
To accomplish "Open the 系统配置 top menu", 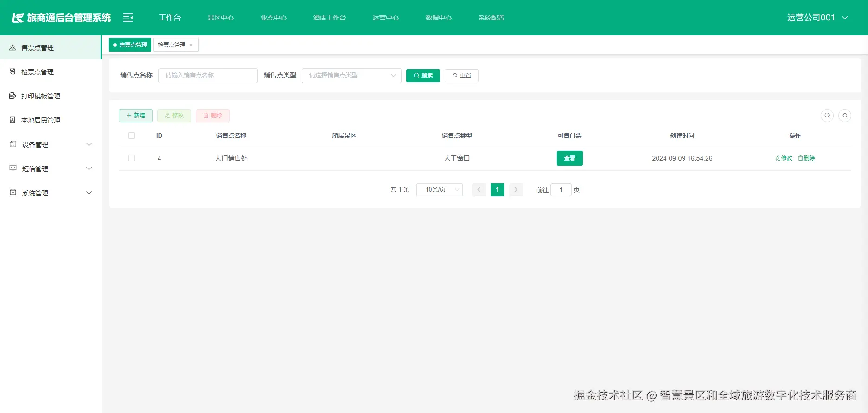I will pos(491,18).
